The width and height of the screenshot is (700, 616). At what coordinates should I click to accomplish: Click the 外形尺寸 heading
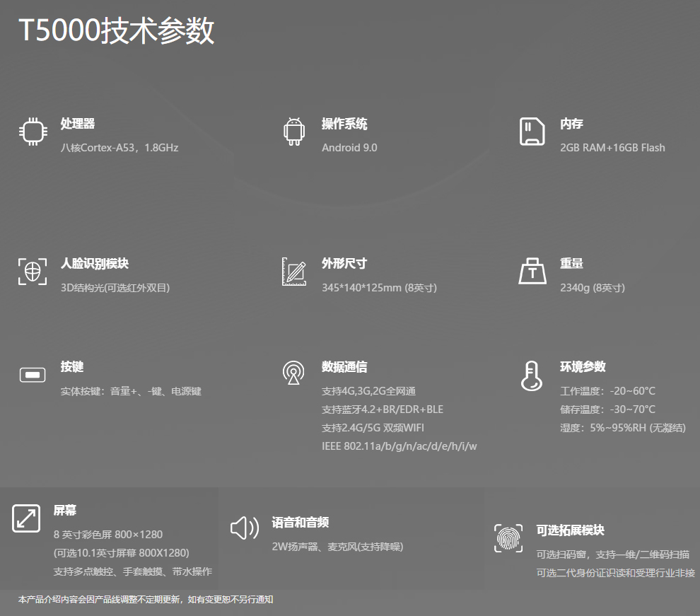pyautogui.click(x=344, y=263)
